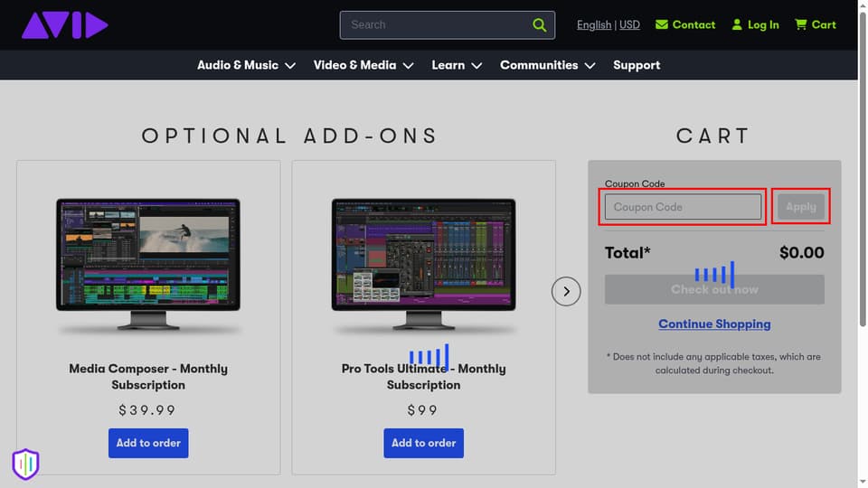Select Pro Tools Ultimate - Monthly Subscription title
Image resolution: width=868 pixels, height=488 pixels.
tap(423, 376)
